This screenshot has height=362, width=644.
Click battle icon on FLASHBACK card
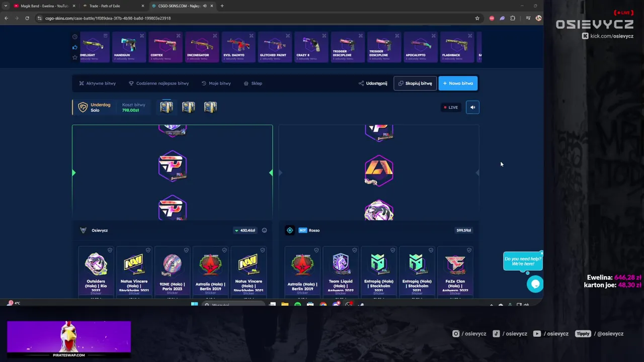(470, 36)
